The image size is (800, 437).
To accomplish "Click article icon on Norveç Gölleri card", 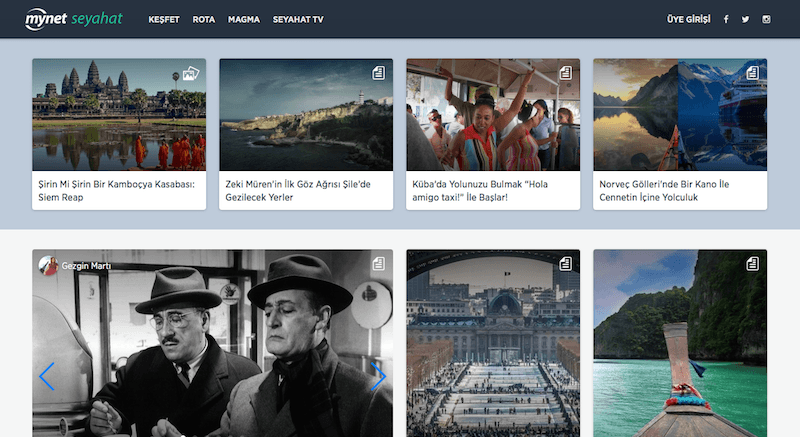I will coord(752,73).
